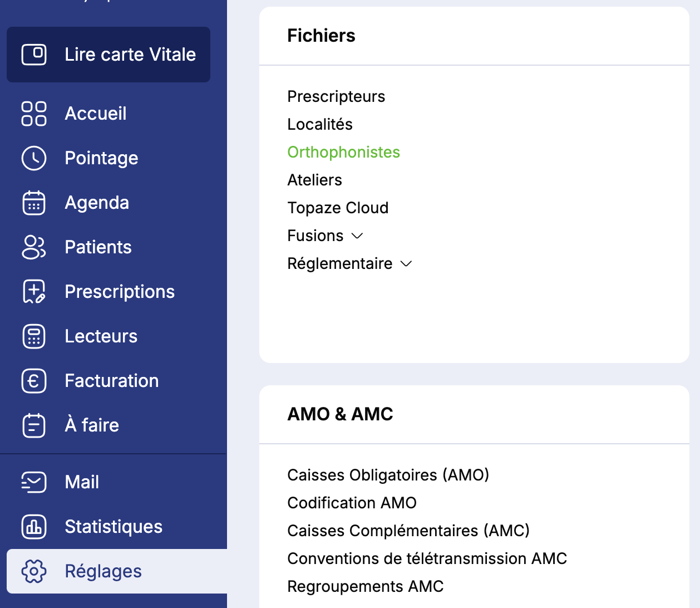Screen dimensions: 700x608
Task: Expand the Fusions chevron
Action: coord(357,236)
